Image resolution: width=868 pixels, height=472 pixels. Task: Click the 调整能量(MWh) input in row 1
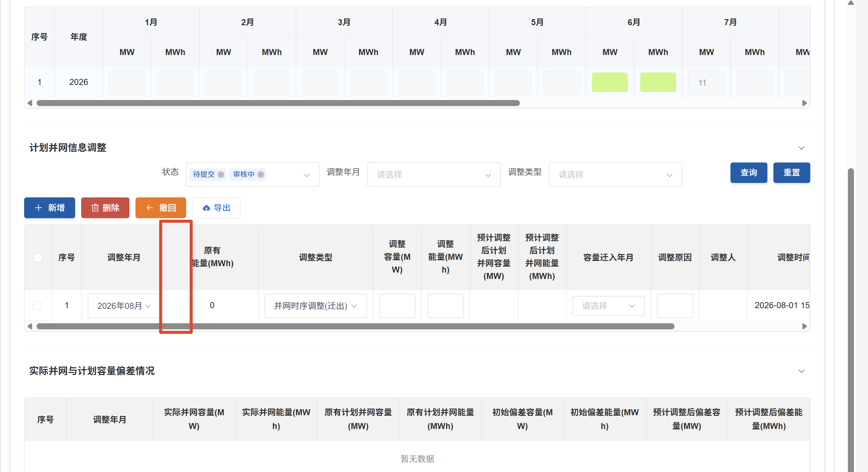(445, 306)
